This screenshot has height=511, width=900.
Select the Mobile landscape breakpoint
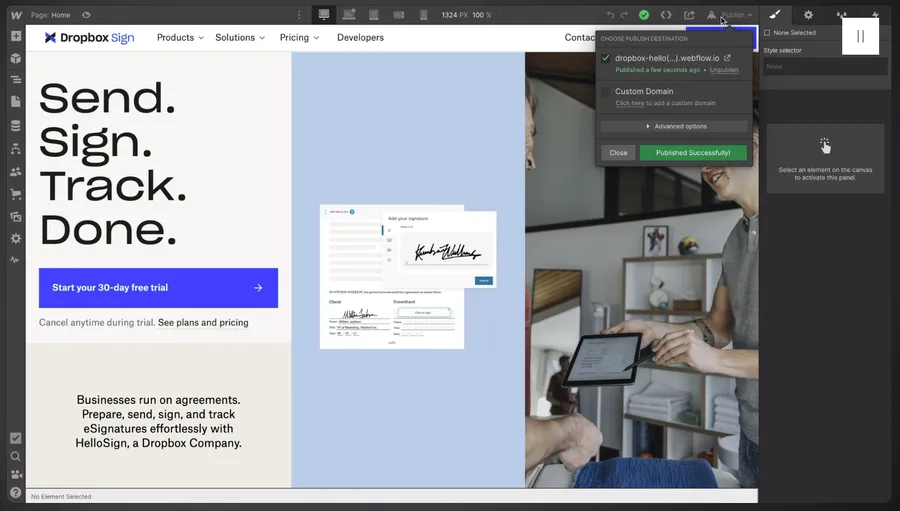point(399,15)
